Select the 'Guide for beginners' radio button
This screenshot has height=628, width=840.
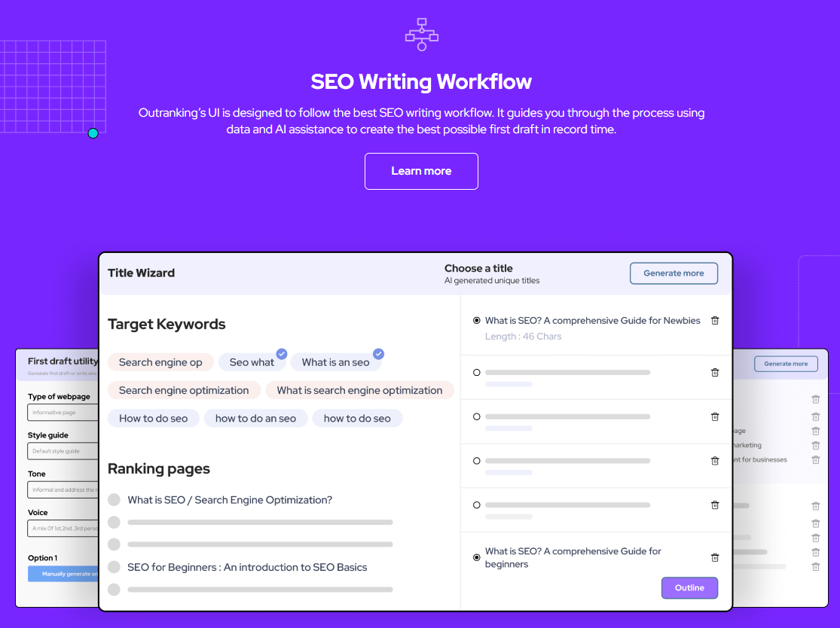(477, 557)
